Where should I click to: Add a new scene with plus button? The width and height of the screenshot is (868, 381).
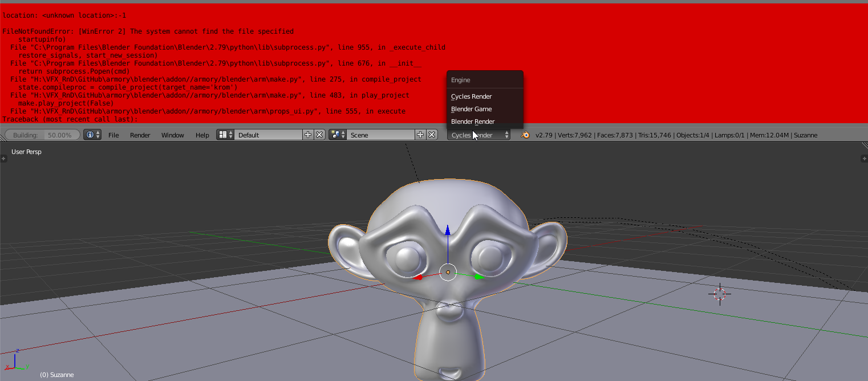(x=420, y=135)
